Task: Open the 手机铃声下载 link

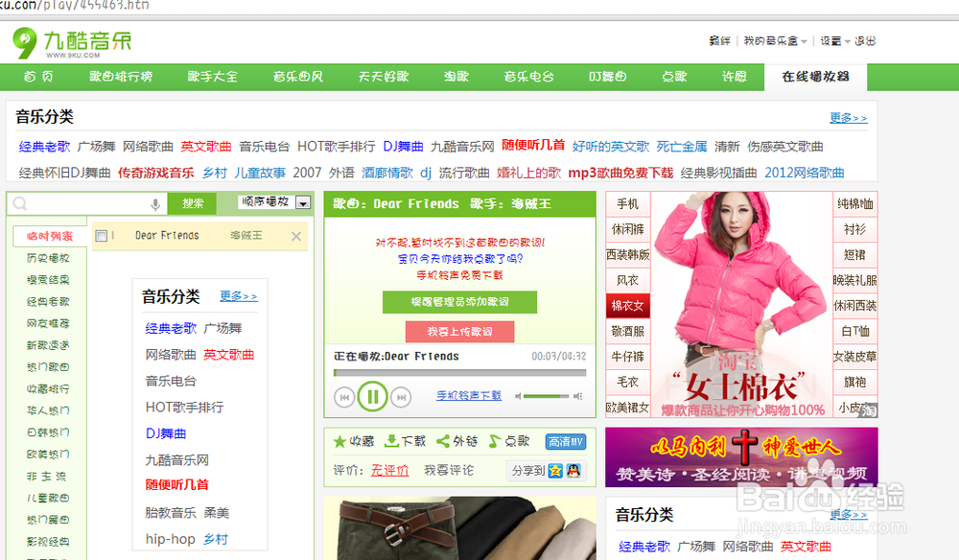Action: [469, 395]
